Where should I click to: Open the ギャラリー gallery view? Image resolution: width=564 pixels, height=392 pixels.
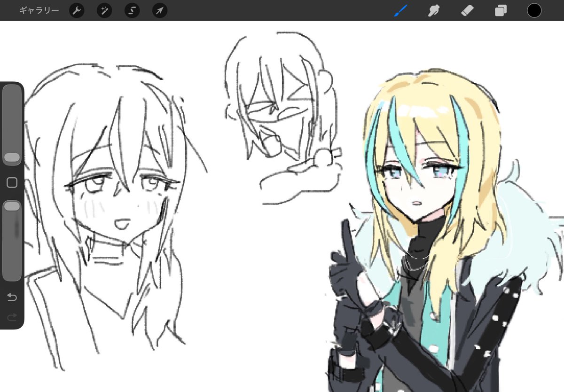click(39, 10)
